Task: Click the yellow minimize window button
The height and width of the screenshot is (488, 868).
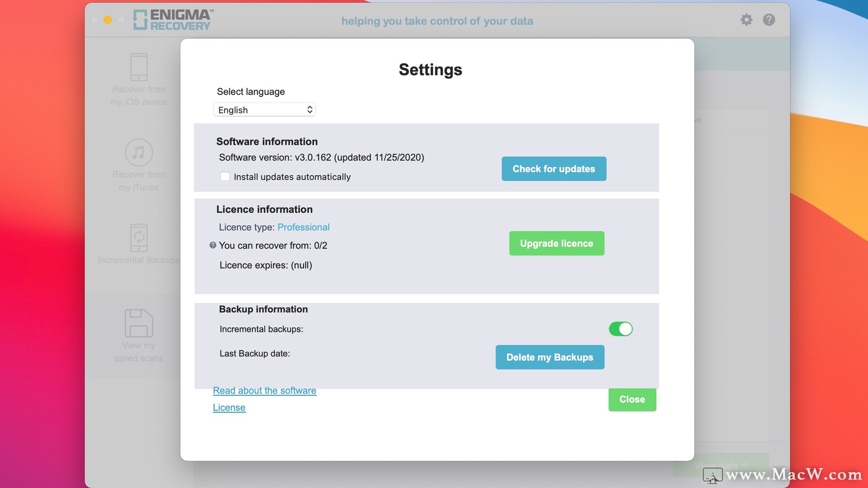Action: point(108,20)
